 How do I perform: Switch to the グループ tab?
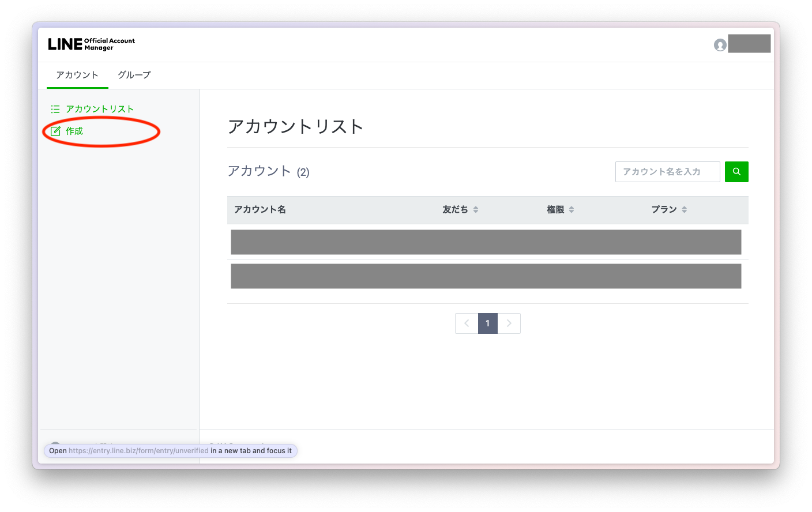(133, 75)
